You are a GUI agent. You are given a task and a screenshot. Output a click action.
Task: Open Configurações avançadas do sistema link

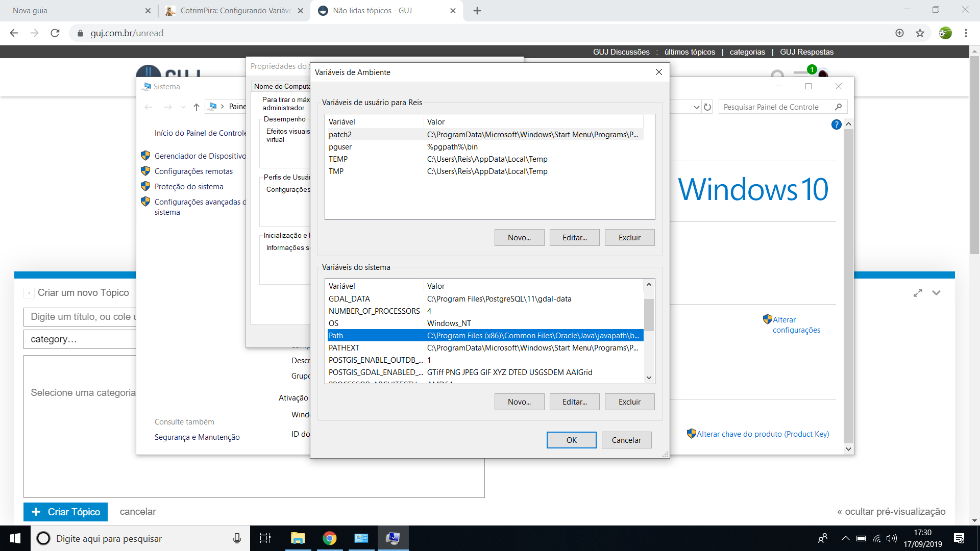click(x=200, y=207)
